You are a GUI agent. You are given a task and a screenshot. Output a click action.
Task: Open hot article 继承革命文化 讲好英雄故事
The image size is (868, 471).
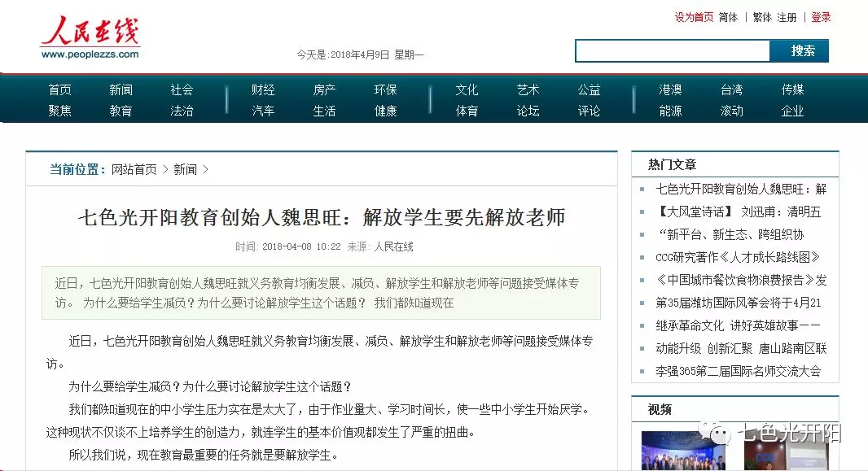click(x=738, y=325)
